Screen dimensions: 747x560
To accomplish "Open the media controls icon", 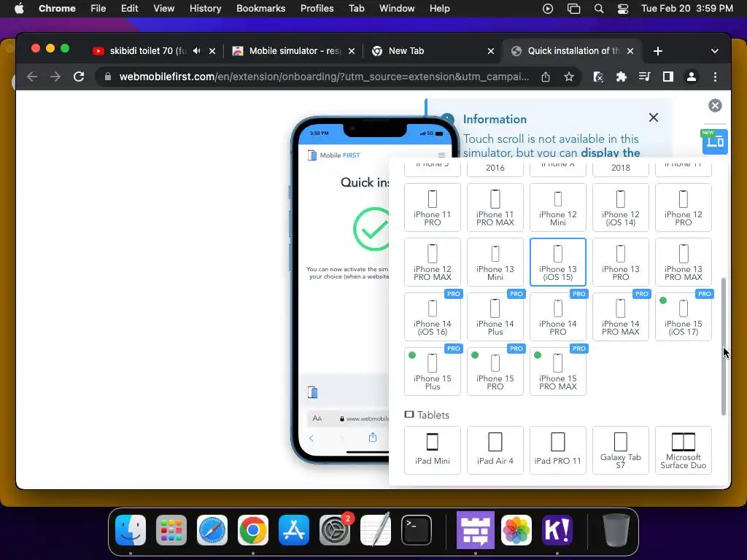I will click(645, 77).
